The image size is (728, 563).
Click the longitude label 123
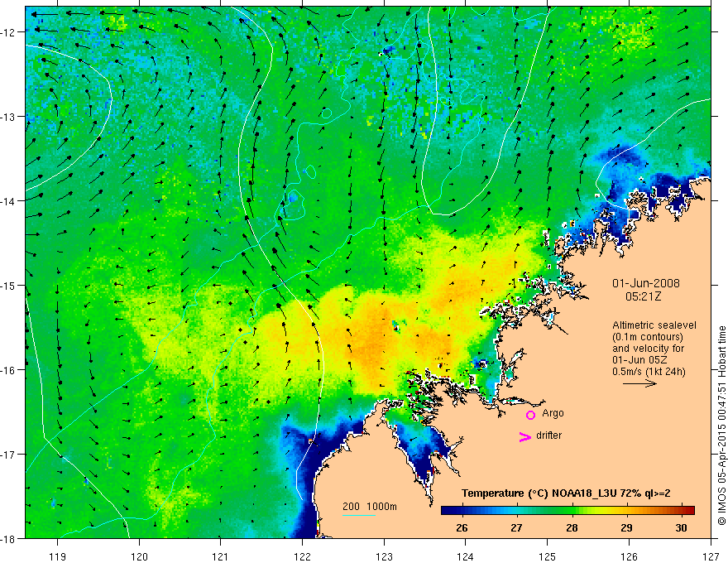(x=385, y=556)
